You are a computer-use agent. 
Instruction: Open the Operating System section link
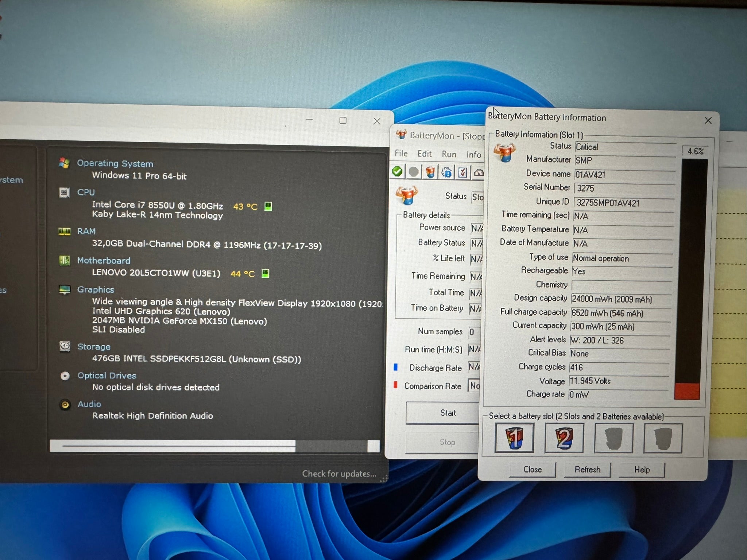115,163
